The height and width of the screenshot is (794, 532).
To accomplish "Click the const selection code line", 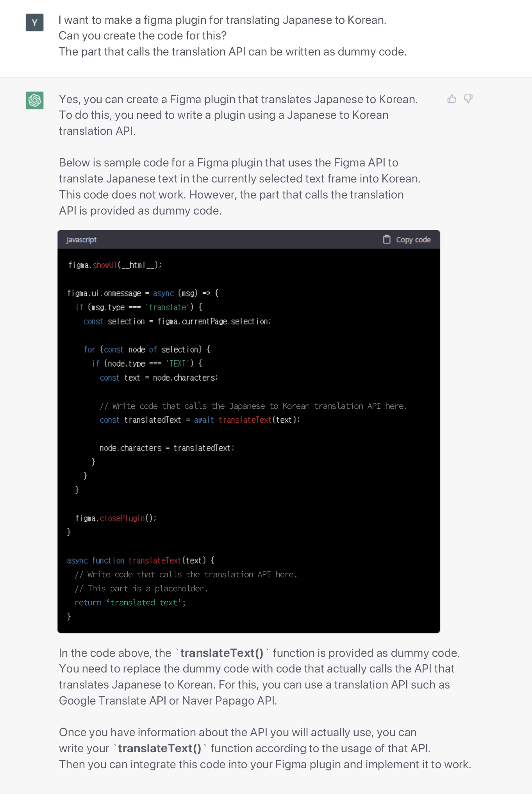I will tap(177, 321).
